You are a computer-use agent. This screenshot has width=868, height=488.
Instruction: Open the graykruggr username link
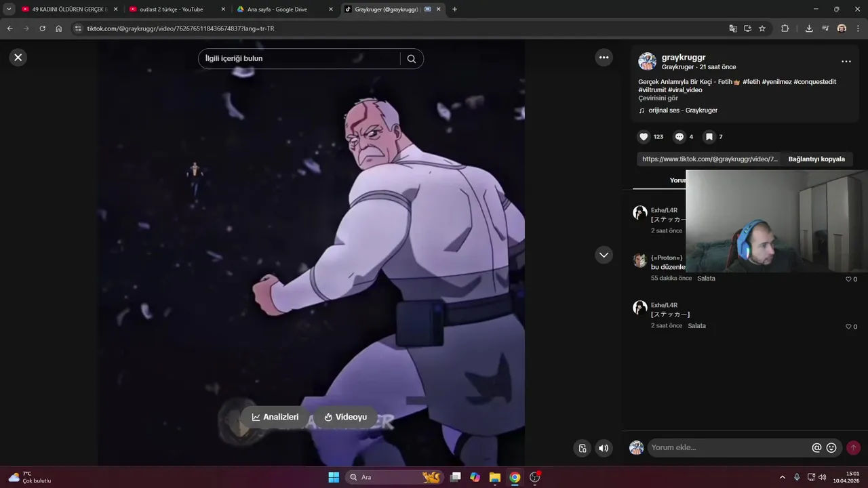[x=684, y=58]
